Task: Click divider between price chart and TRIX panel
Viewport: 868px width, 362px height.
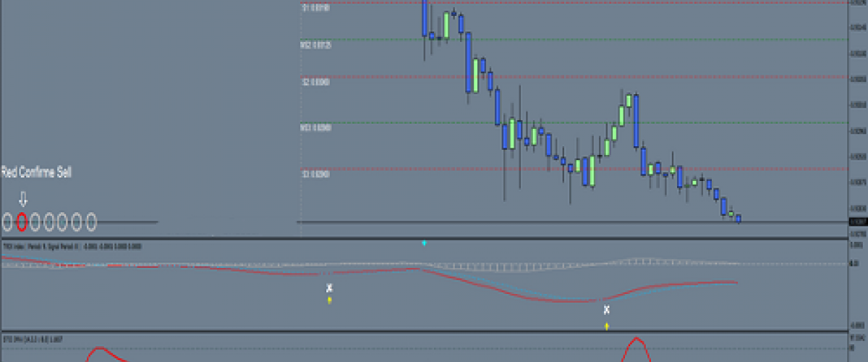Action: [434, 238]
